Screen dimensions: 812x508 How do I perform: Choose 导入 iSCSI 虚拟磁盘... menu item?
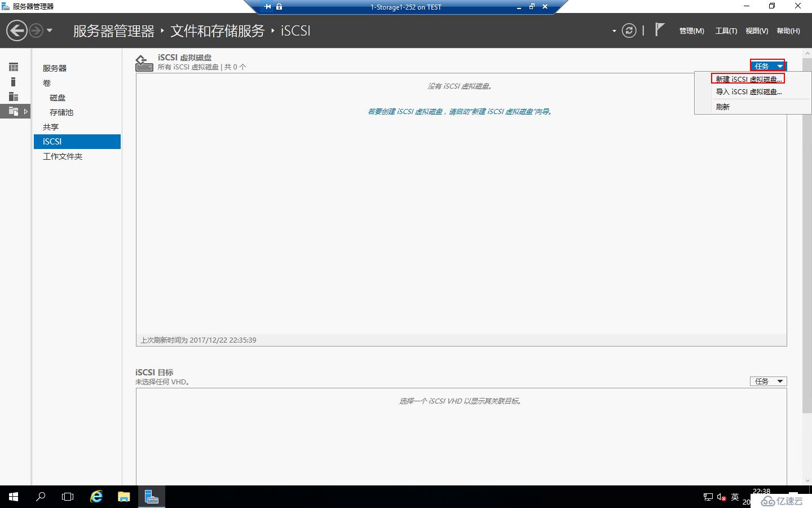pyautogui.click(x=749, y=91)
